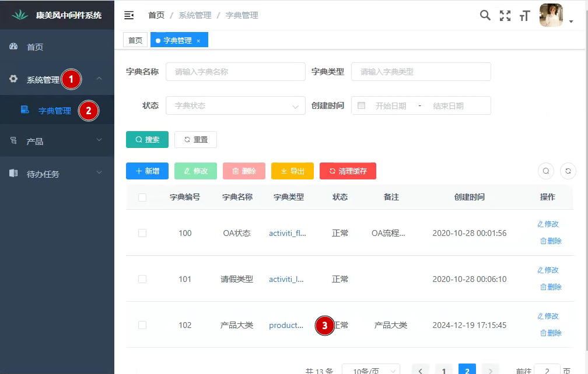Close the 字典管理 tab with x
Image resolution: width=588 pixels, height=374 pixels.
pos(198,41)
